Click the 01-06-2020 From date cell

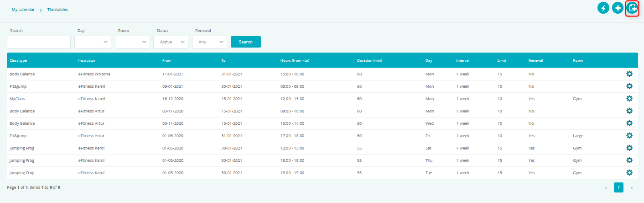173,136
